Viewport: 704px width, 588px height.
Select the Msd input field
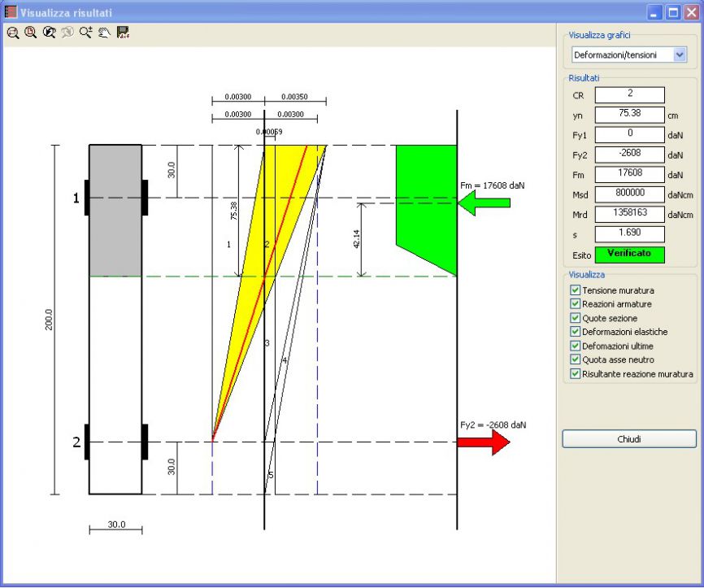629,194
